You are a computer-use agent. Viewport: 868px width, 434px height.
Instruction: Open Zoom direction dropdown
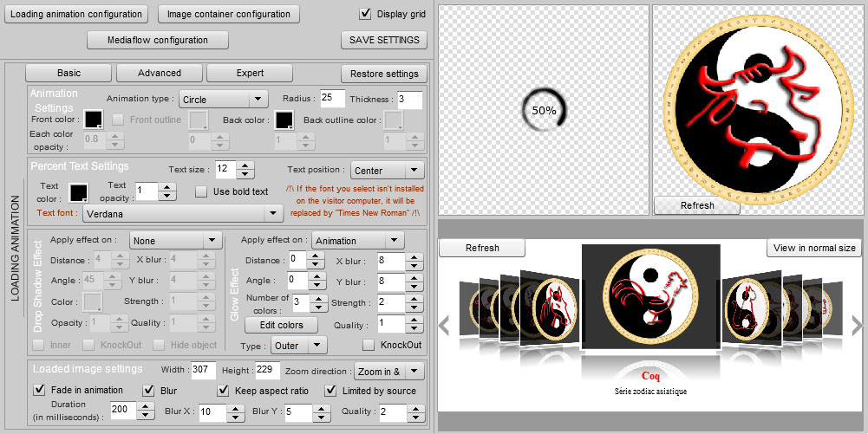click(x=389, y=372)
